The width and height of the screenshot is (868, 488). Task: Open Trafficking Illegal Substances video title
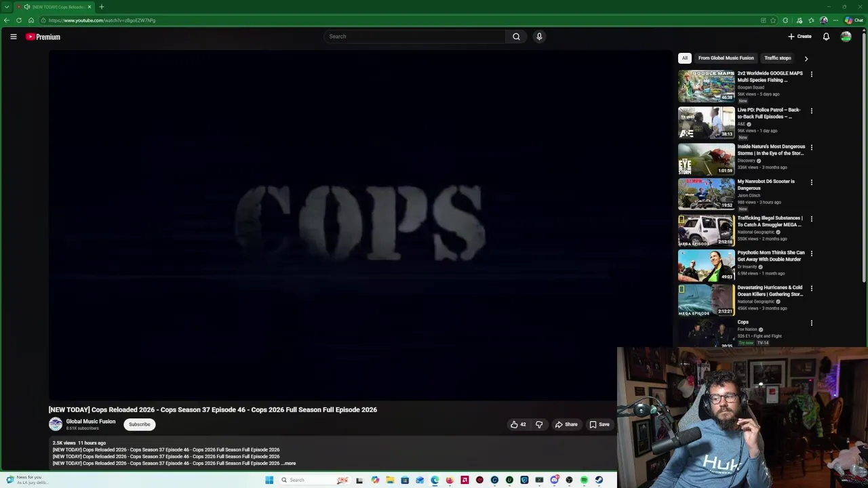pos(770,221)
